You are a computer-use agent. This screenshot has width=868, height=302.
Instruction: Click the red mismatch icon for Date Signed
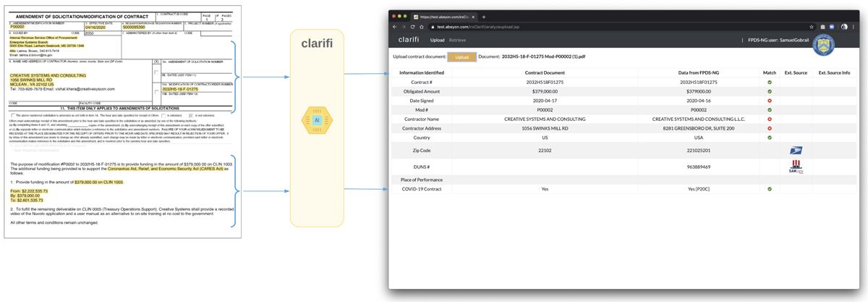(x=770, y=101)
